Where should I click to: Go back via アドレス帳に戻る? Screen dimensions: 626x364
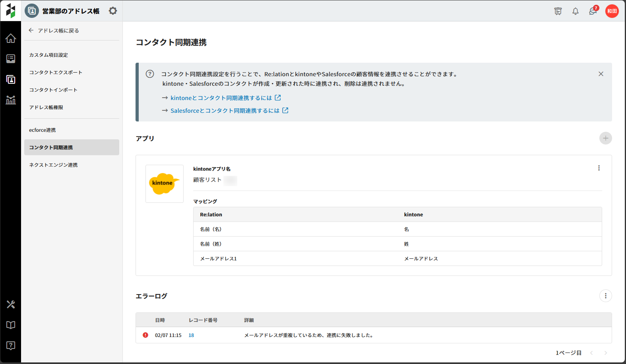click(x=54, y=31)
